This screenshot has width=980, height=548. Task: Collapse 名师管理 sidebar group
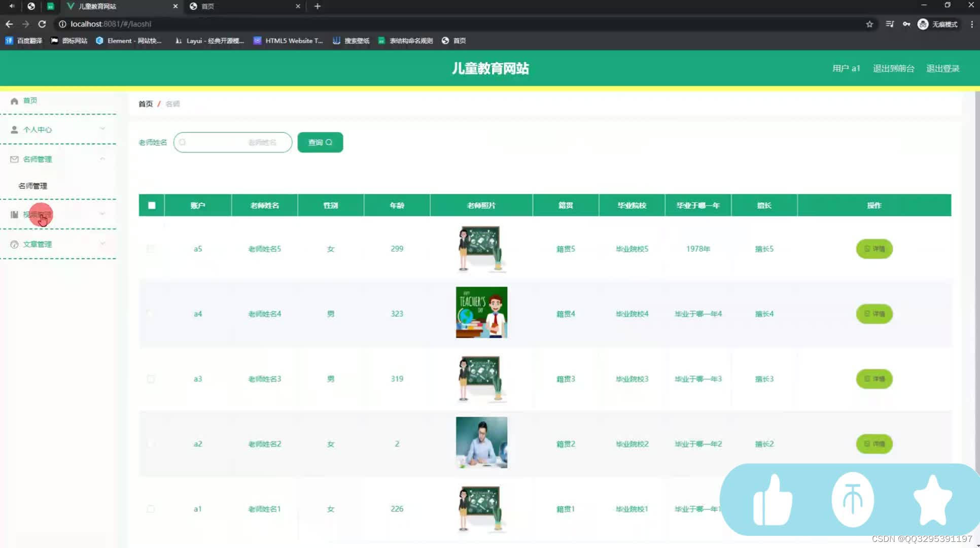pos(58,159)
